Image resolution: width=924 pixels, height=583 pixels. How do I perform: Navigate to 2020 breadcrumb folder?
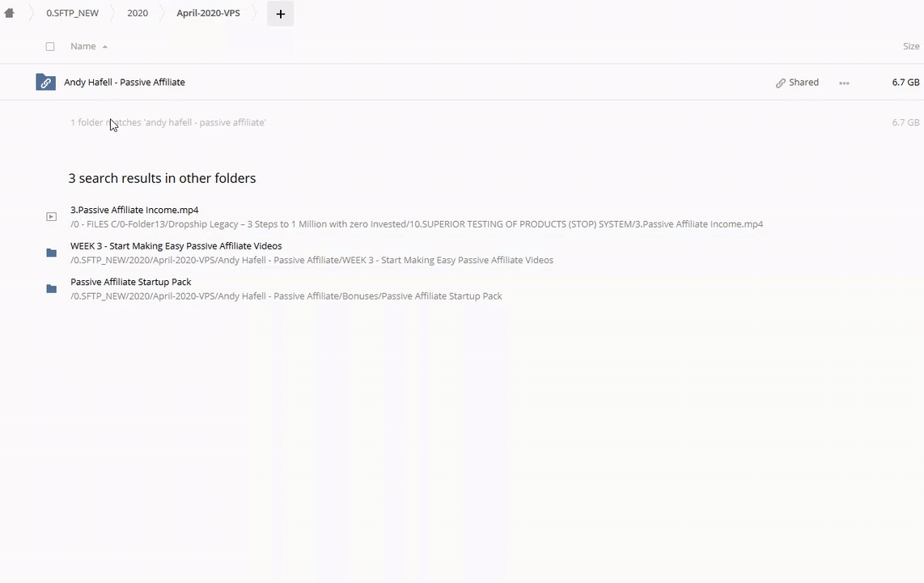(x=138, y=13)
